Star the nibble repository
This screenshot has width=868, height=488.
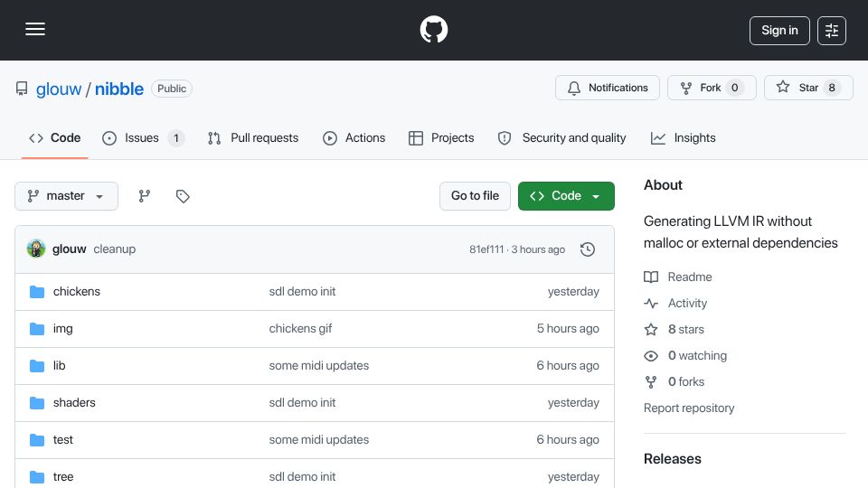pyautogui.click(x=808, y=88)
